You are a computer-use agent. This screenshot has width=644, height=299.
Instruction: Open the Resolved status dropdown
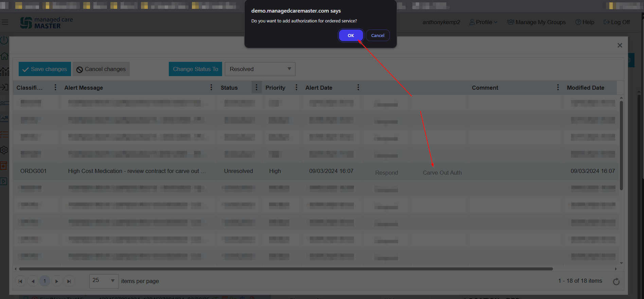point(260,69)
